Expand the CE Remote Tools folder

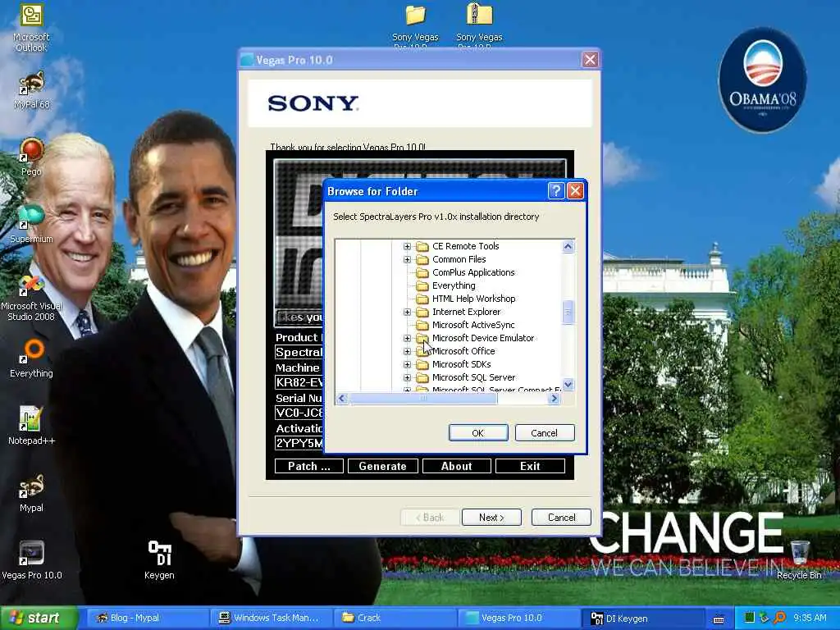click(407, 246)
